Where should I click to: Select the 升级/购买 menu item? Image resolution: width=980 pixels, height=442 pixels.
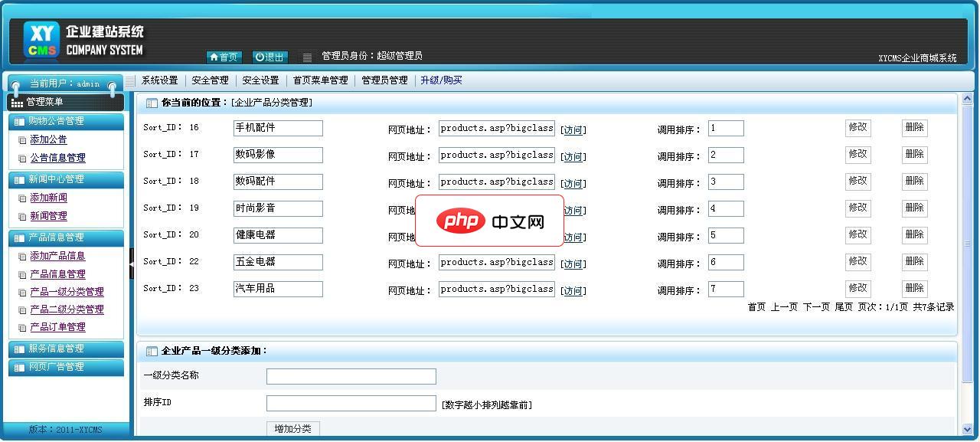point(440,80)
